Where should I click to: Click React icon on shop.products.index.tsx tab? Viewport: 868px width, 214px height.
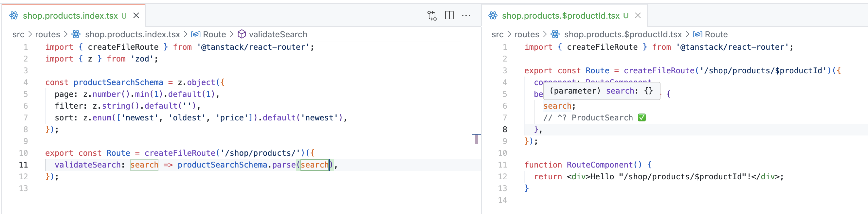point(14,15)
